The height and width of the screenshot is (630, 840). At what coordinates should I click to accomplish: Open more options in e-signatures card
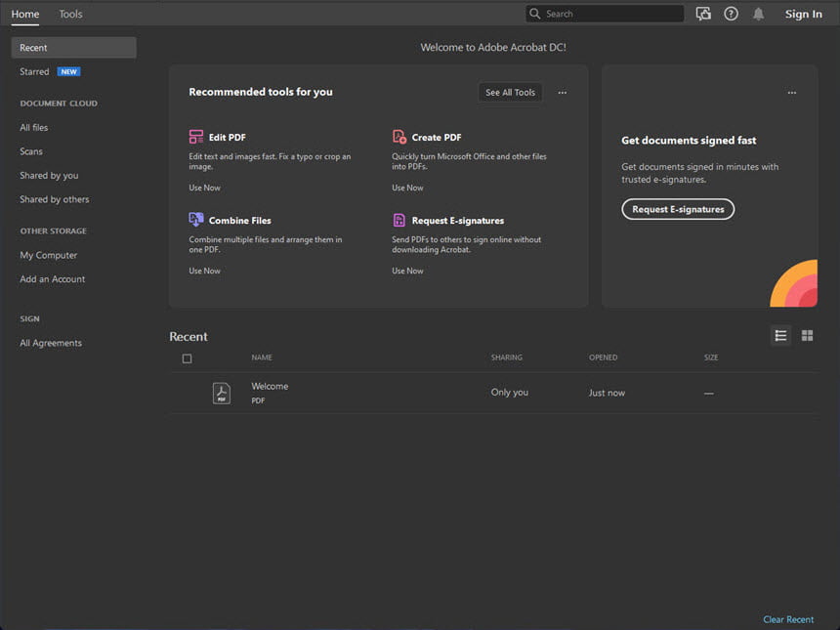[792, 92]
